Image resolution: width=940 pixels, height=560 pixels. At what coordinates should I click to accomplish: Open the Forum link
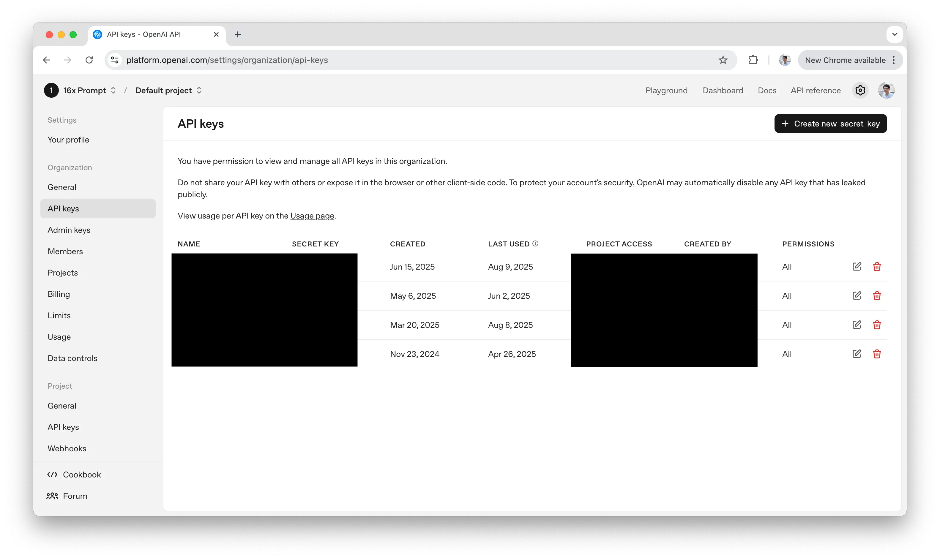pyautogui.click(x=67, y=496)
